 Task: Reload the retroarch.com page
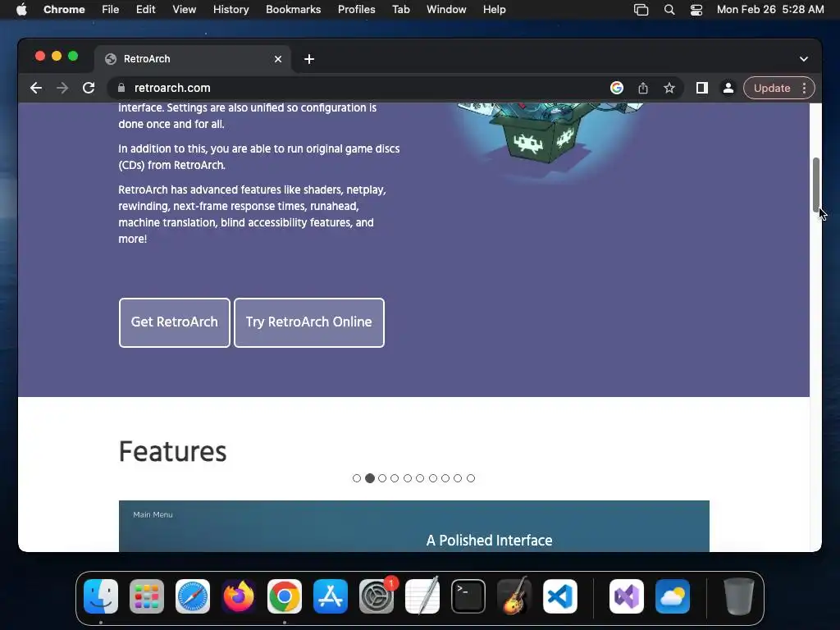click(89, 88)
